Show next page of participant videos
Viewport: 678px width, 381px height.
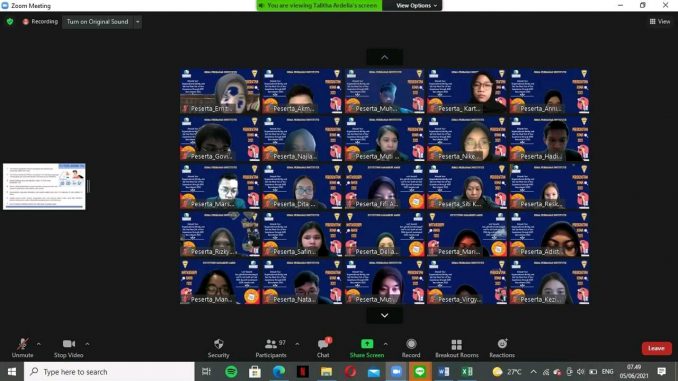click(x=384, y=316)
